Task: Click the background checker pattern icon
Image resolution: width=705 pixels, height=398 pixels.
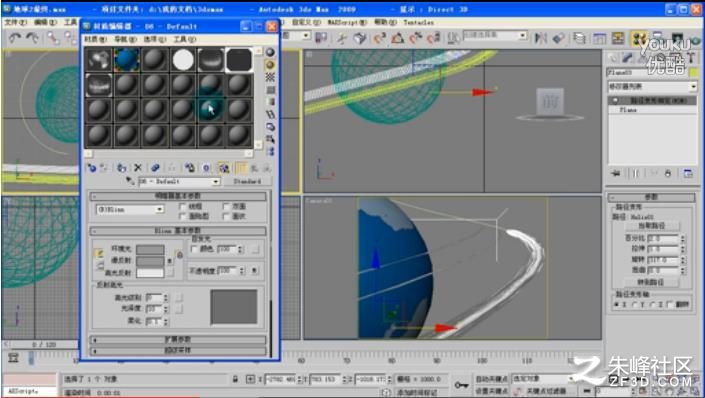Action: (270, 77)
